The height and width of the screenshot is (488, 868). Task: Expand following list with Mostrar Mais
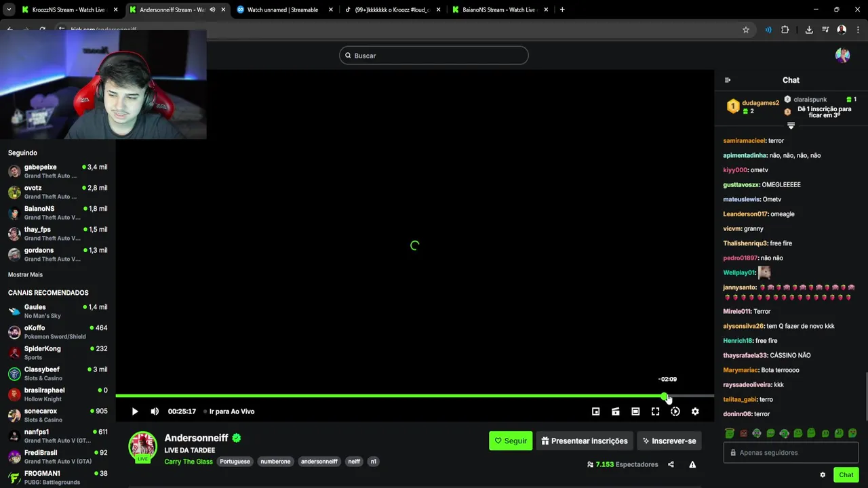click(25, 274)
